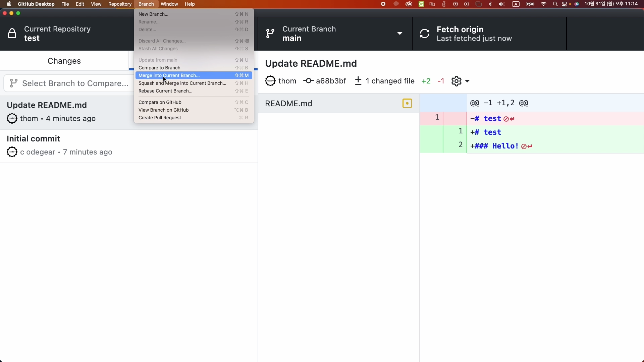Image resolution: width=644 pixels, height=362 pixels.
Task: Open macOS Control Center toggle icon
Action: (565, 4)
